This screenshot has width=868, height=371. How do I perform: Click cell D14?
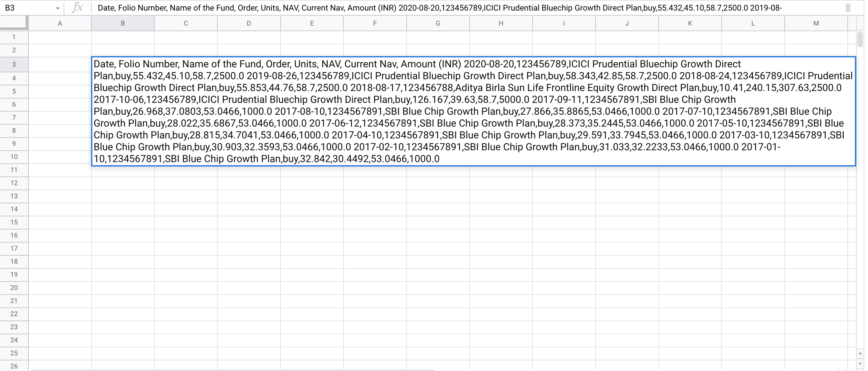pos(249,209)
